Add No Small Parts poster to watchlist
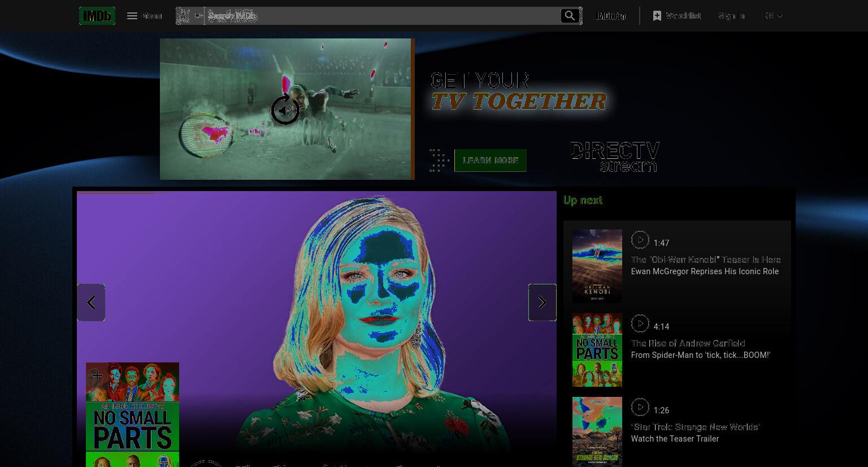 pos(96,375)
